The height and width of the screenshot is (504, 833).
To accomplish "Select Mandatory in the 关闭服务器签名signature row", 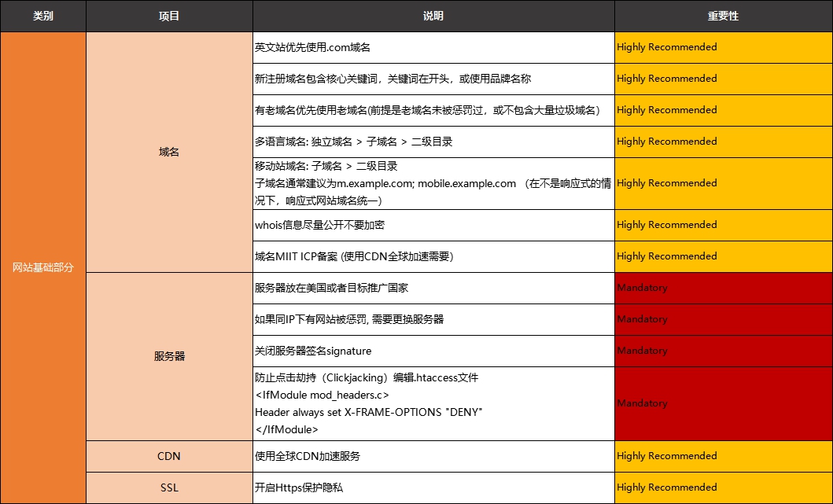I will coord(724,351).
